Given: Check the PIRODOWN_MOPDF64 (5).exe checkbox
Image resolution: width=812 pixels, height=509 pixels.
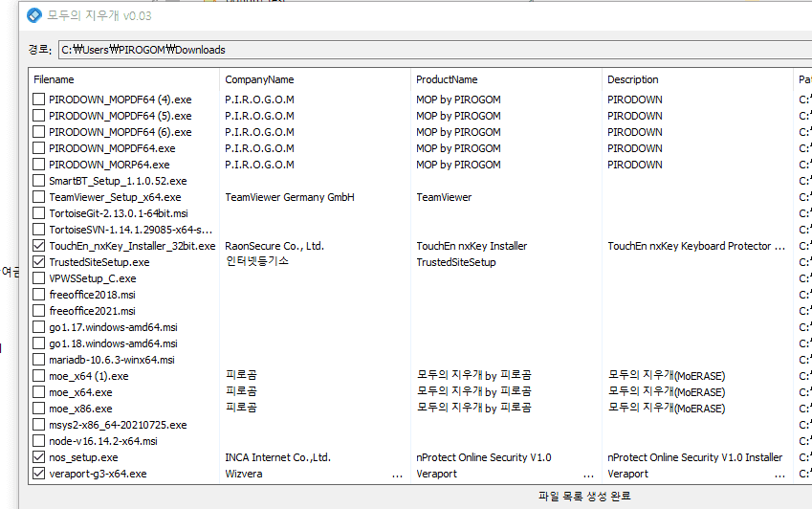Looking at the screenshot, I should (x=39, y=115).
